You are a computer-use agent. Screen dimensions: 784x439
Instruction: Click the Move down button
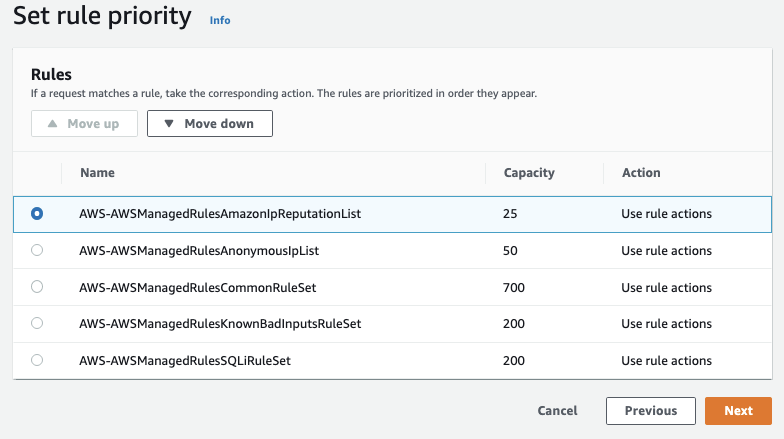[x=209, y=124]
